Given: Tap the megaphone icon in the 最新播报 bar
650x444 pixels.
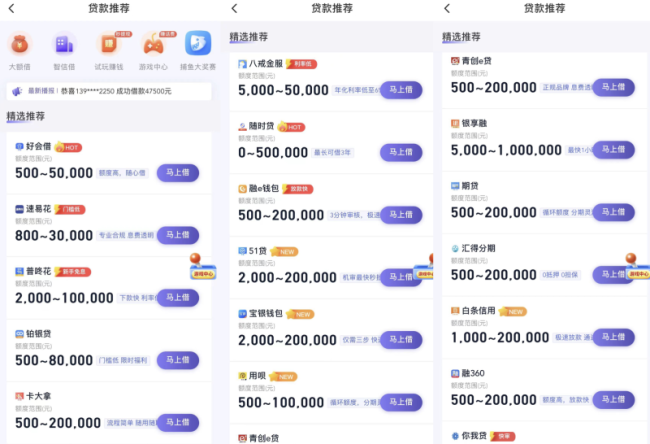Looking at the screenshot, I should pyautogui.click(x=17, y=91).
